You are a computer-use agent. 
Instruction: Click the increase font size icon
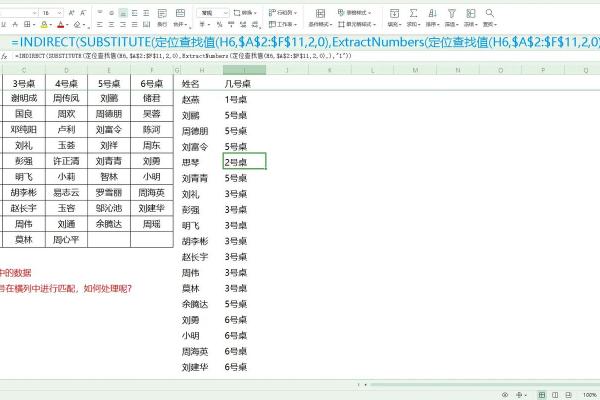(71, 12)
